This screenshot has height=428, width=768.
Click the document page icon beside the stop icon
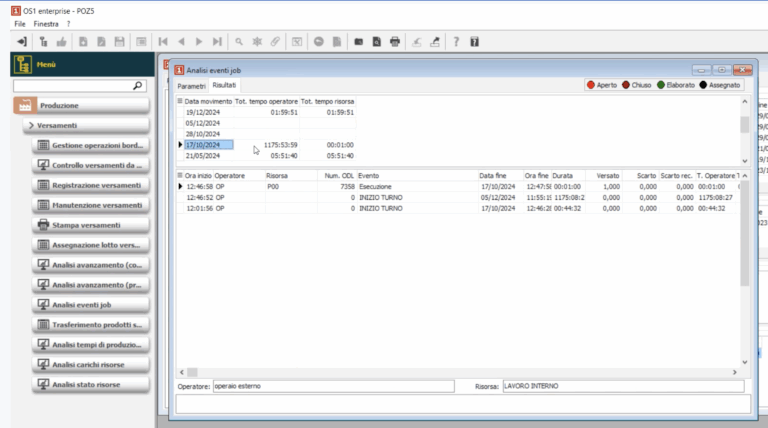[x=337, y=42]
